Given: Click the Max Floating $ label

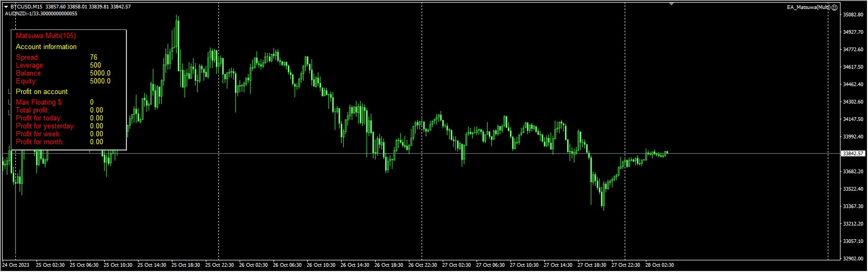Looking at the screenshot, I should 39,102.
